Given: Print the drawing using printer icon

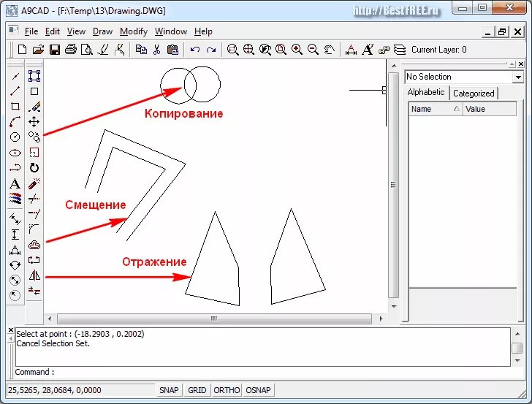Looking at the screenshot, I should pos(71,50).
